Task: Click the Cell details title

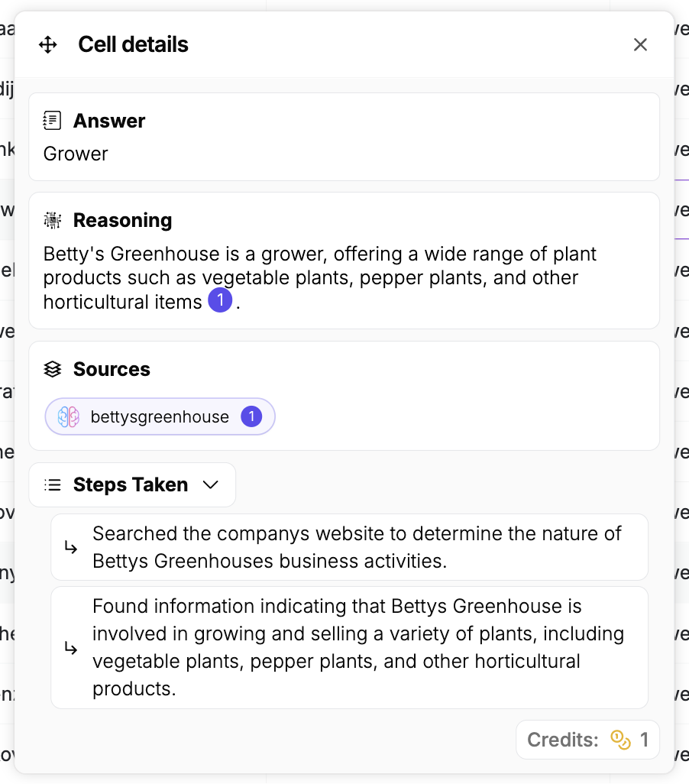Action: click(133, 45)
